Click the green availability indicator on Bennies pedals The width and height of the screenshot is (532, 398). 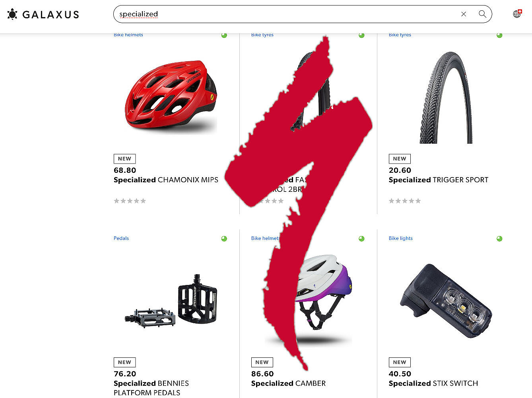(x=224, y=239)
